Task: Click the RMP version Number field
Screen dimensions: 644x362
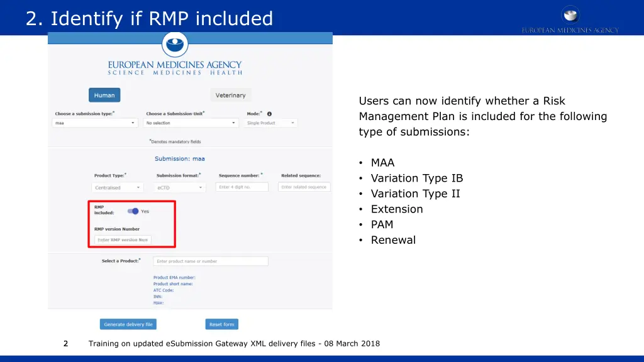Action: 123,239
